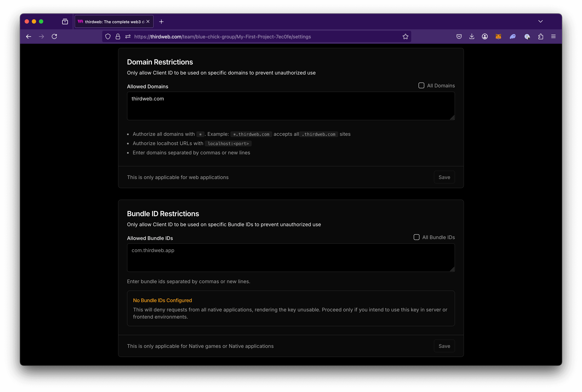Screen dimensions: 582x392
Task: Open site permissions icon in address bar
Action: 128,36
